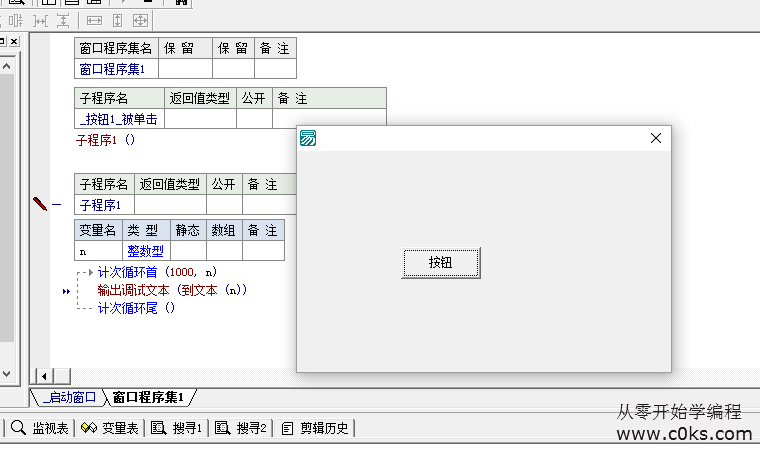Show the 搜寻1 results panel
Image resolution: width=760 pixels, height=453 pixels.
[177, 428]
